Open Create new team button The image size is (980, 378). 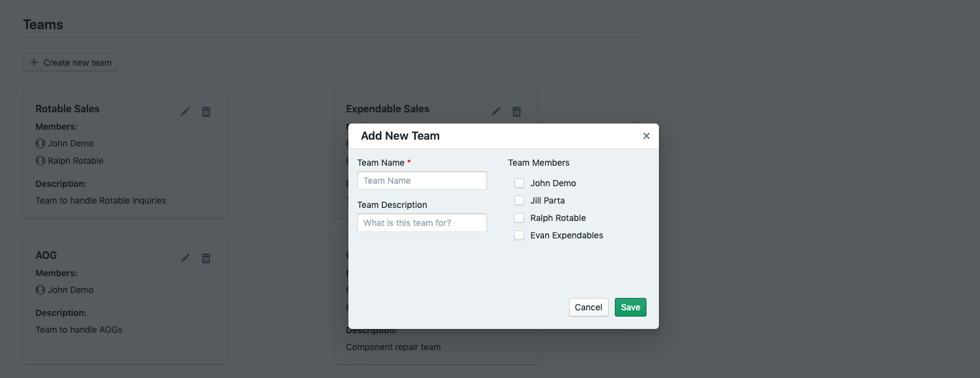pyautogui.click(x=70, y=62)
